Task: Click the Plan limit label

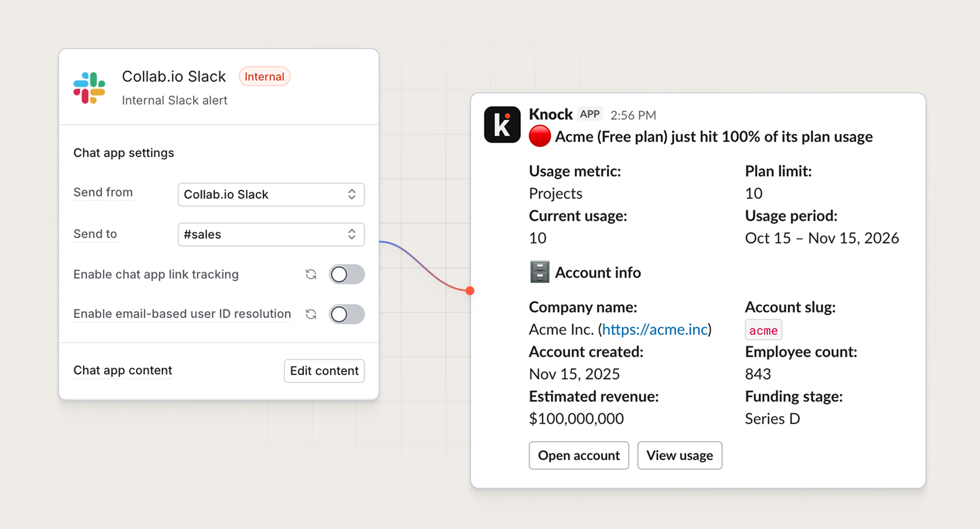Action: (x=778, y=171)
